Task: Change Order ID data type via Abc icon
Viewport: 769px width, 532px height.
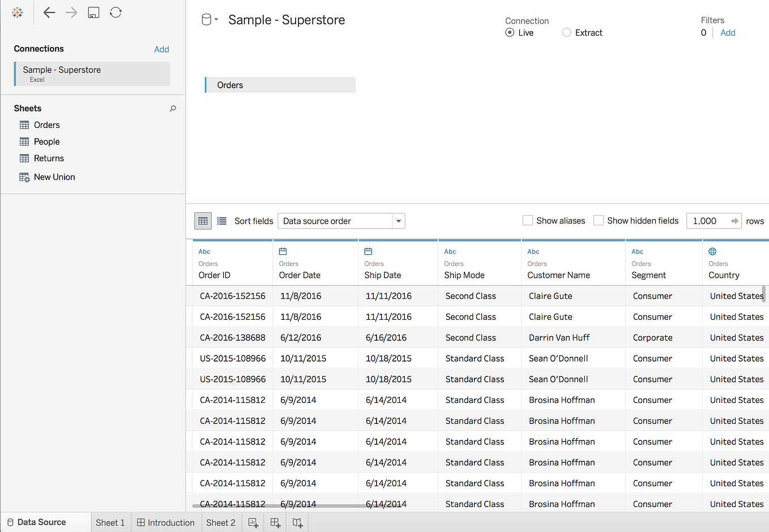Action: coord(204,251)
